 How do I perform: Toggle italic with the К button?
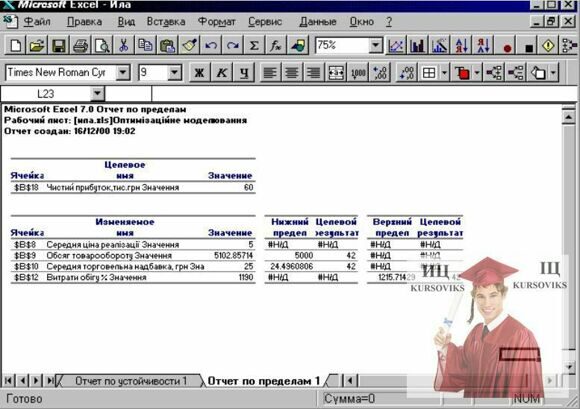tap(221, 72)
